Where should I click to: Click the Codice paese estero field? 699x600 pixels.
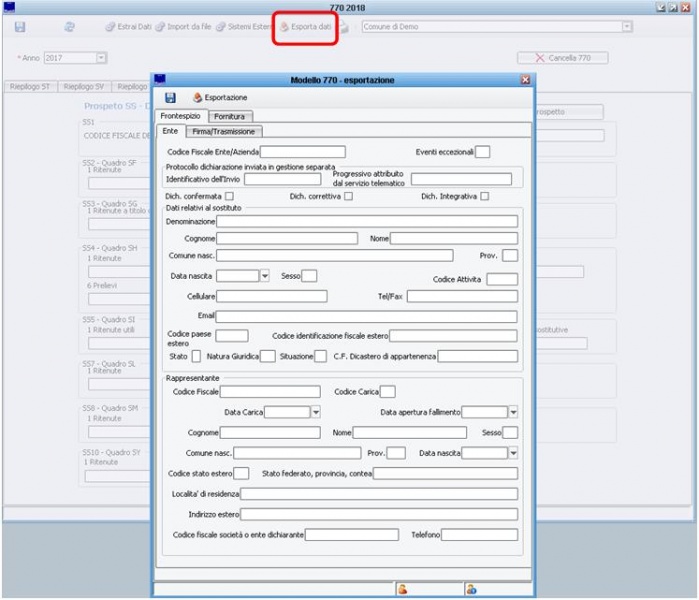(x=232, y=336)
